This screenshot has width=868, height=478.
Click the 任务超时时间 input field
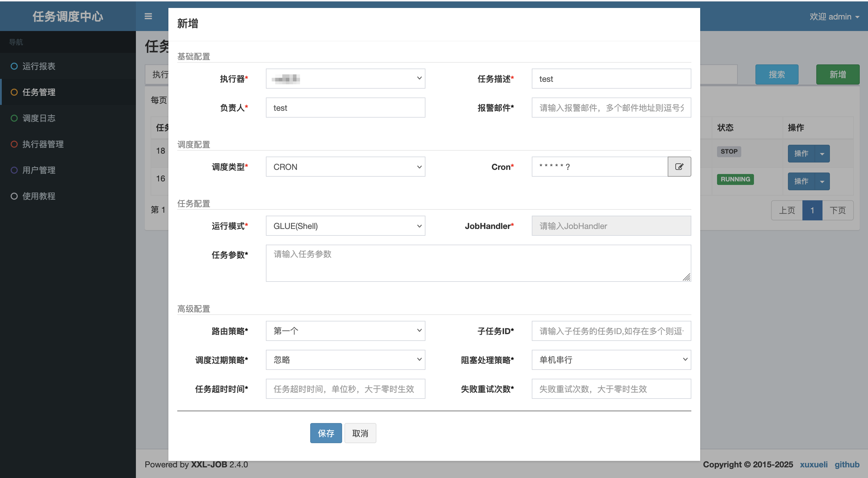pos(345,389)
